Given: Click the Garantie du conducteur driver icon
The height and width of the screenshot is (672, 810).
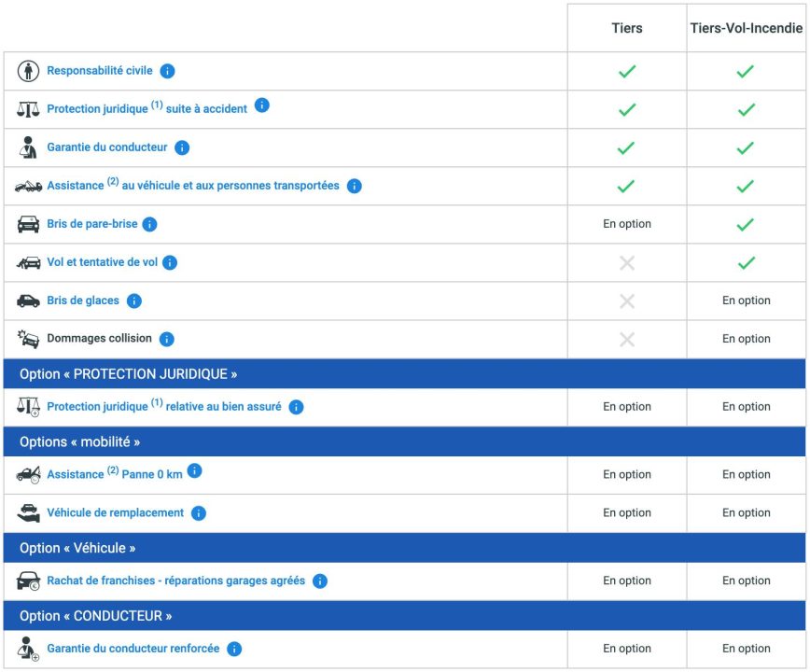Looking at the screenshot, I should [x=29, y=147].
